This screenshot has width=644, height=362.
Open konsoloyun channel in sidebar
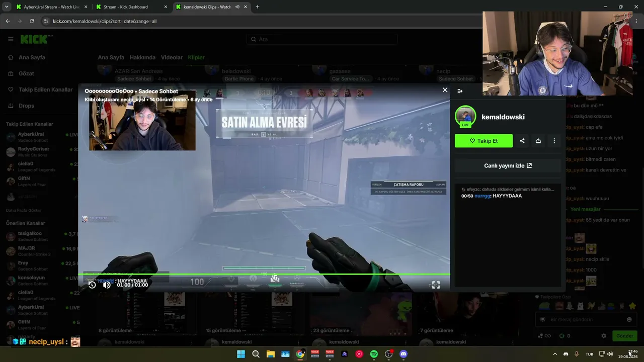[x=42, y=280]
